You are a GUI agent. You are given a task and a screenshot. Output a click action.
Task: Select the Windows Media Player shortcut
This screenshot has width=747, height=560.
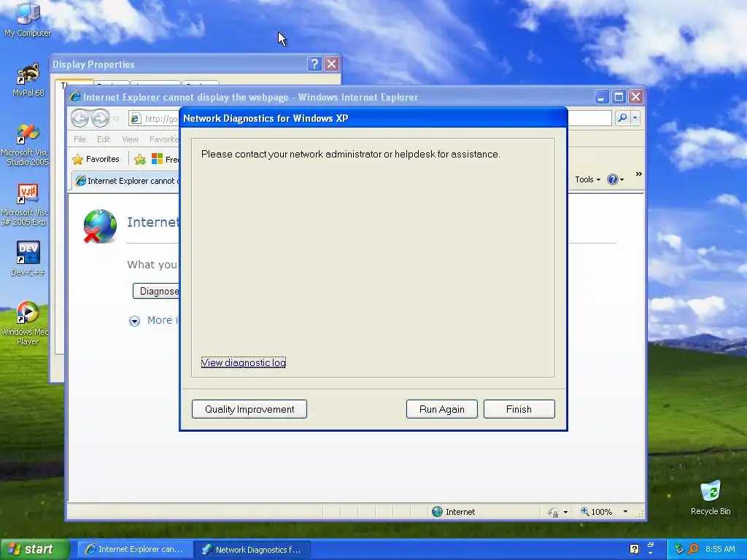(x=26, y=323)
